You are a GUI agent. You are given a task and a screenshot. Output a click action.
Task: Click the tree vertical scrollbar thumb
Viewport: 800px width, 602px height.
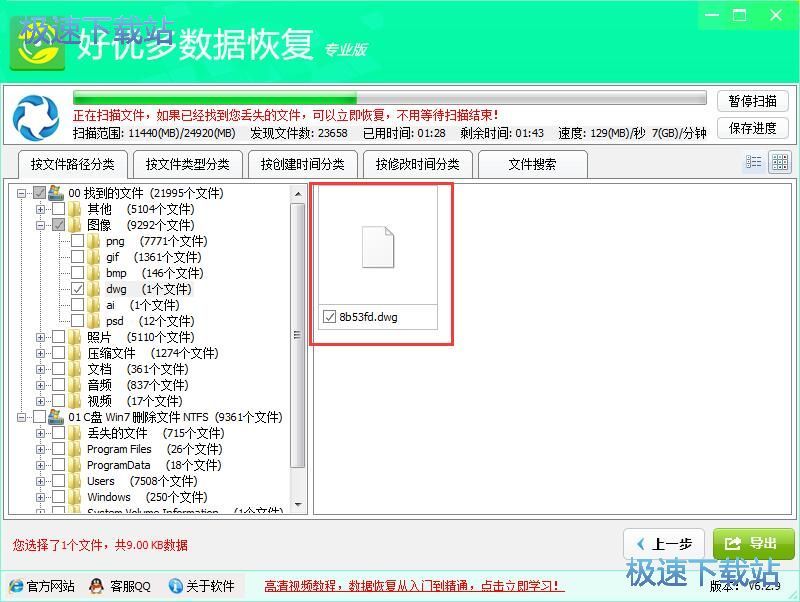(298, 335)
